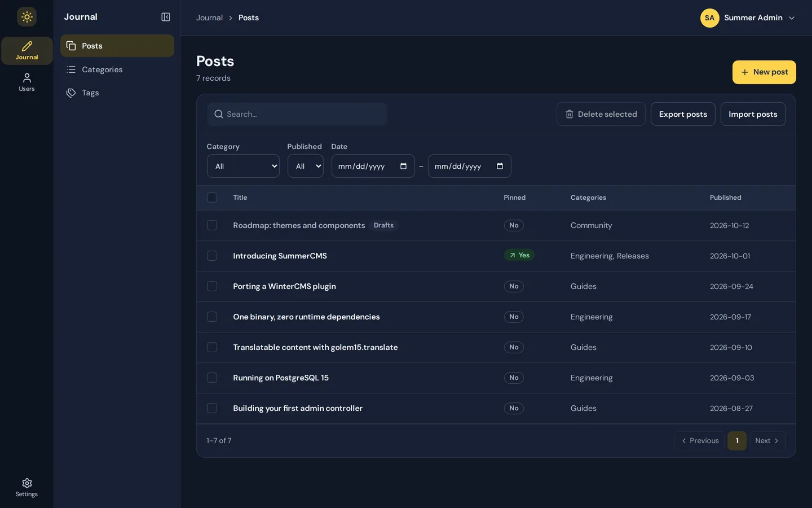The image size is (812, 508).
Task: Select page 1 in pagination
Action: click(x=737, y=441)
